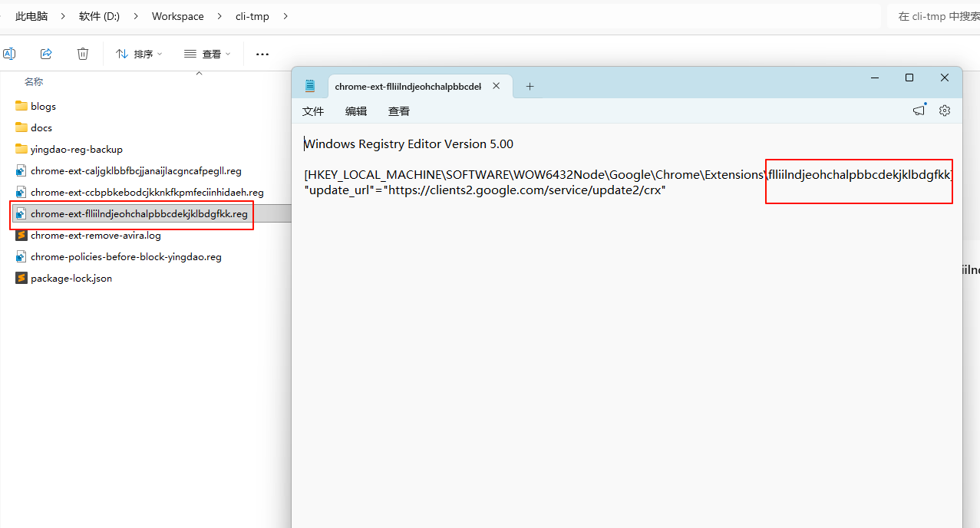This screenshot has height=528, width=980.
Task: Click the yingdao-reg-backup folder icon
Action: (x=21, y=149)
